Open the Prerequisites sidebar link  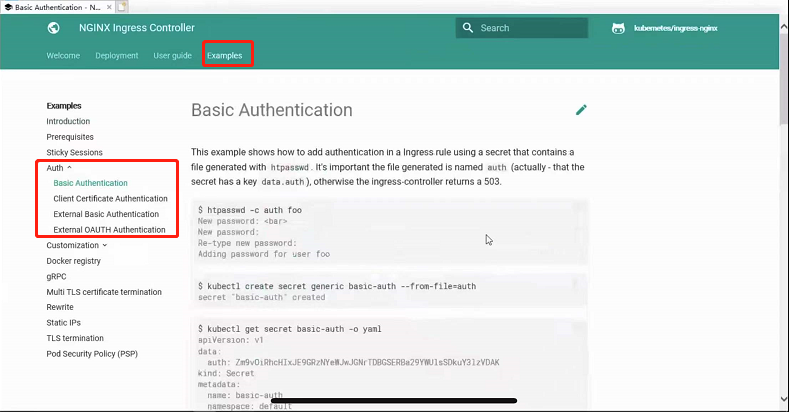point(70,137)
